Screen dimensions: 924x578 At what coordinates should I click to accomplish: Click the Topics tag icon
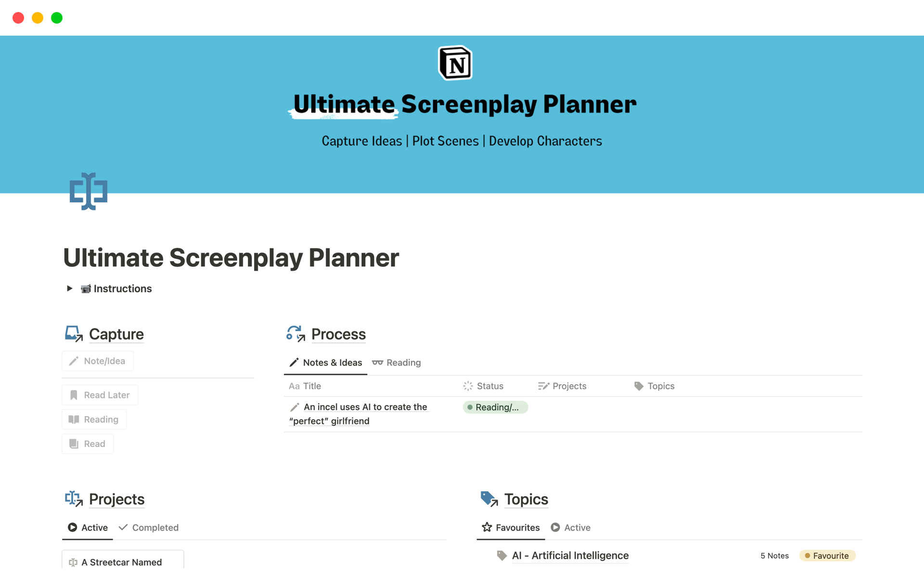point(489,499)
